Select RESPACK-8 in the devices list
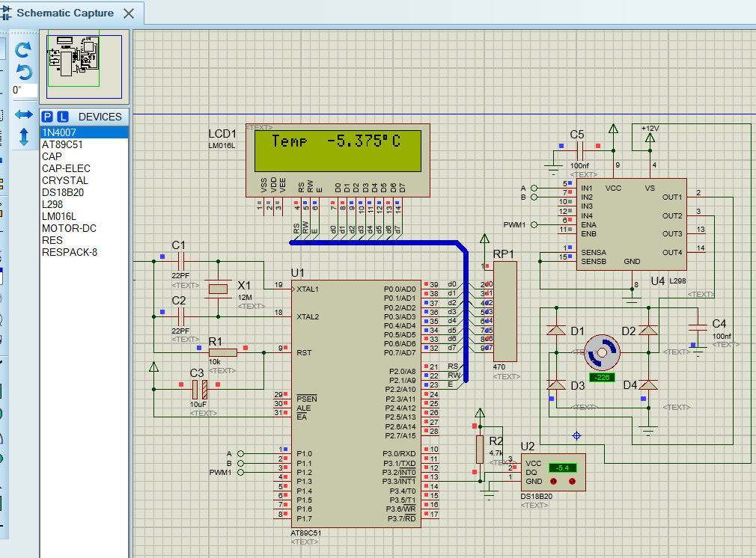This screenshot has height=558, width=756. [69, 252]
